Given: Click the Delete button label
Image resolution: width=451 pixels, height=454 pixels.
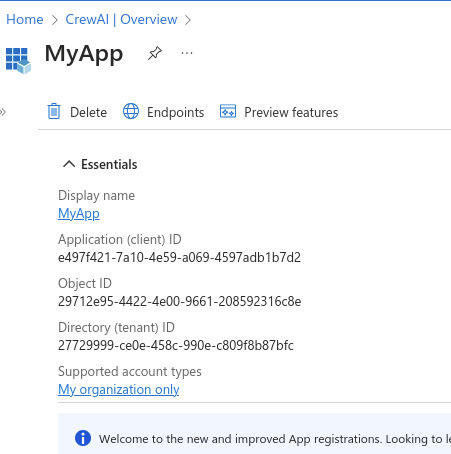Looking at the screenshot, I should (88, 112).
